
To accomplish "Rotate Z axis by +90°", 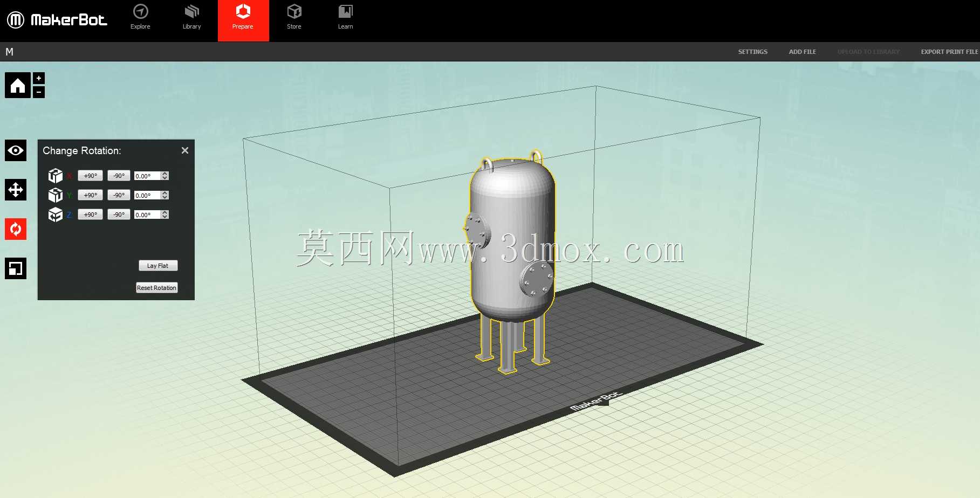I will point(90,215).
